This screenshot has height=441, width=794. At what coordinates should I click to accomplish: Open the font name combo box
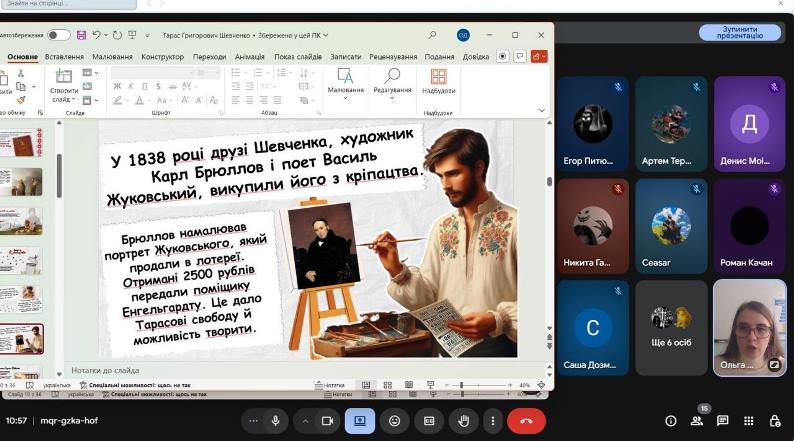coord(153,73)
